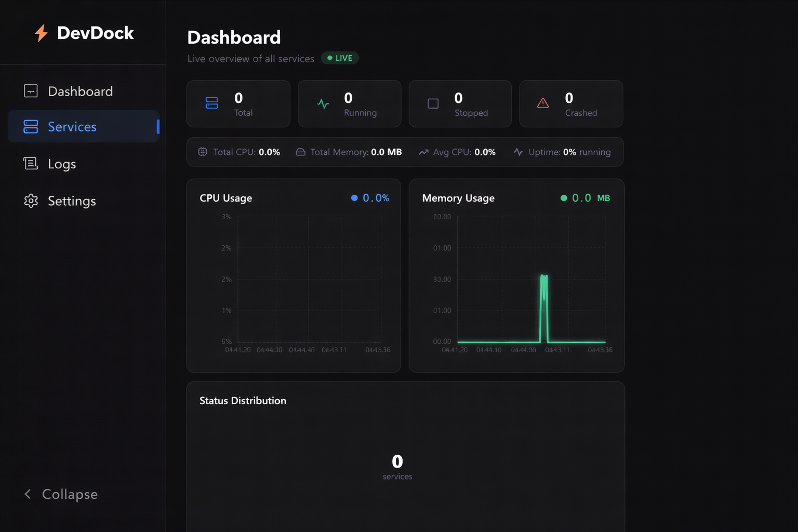Open the Logs menu item
Screen dimensions: 798x532
(x=62, y=164)
